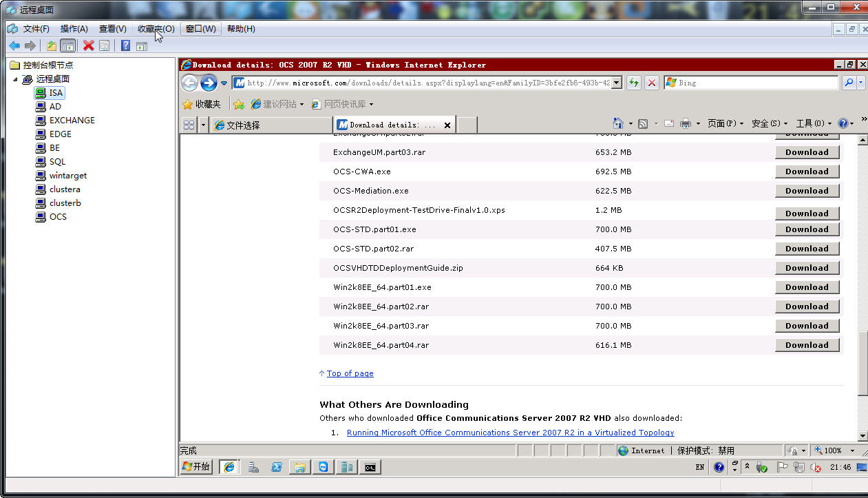Click the red X delete icon in MMC toolbar

tap(88, 46)
